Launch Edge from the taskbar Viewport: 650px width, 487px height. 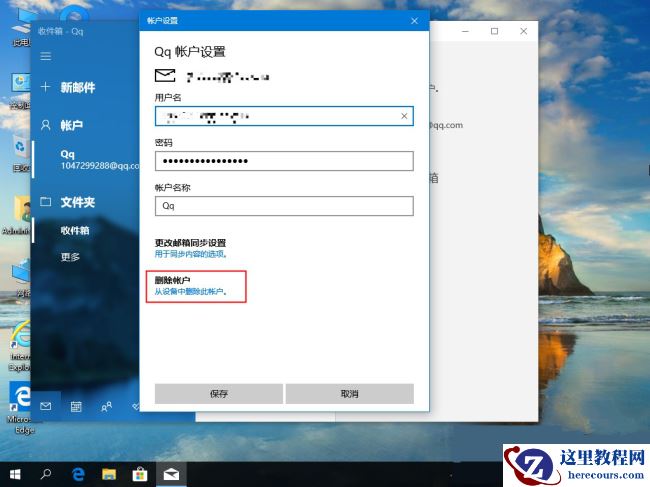click(78, 474)
